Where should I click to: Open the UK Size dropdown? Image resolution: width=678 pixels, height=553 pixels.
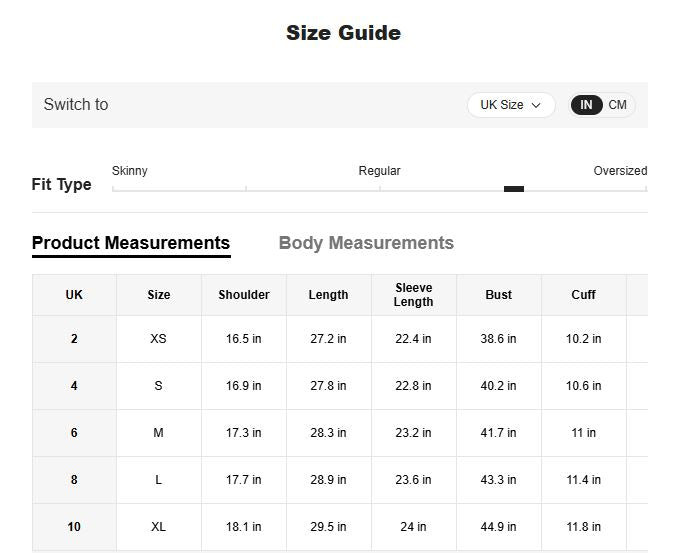pyautogui.click(x=510, y=105)
